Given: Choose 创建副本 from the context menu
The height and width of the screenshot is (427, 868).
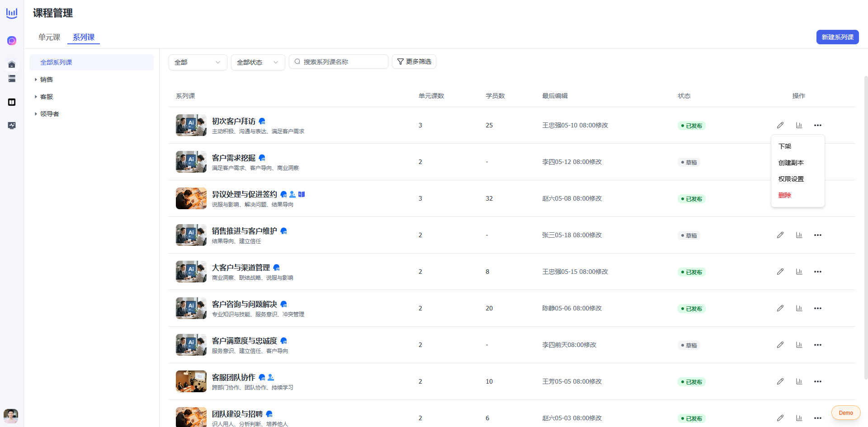Looking at the screenshot, I should (x=797, y=163).
